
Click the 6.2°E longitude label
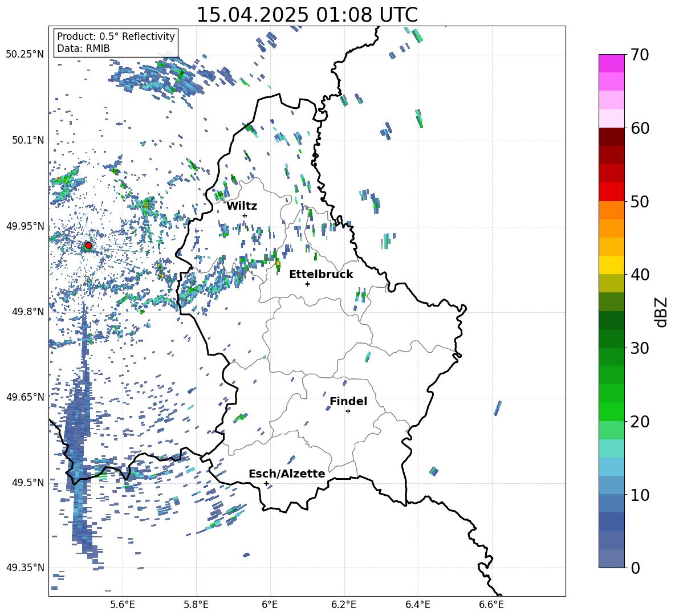tap(344, 605)
